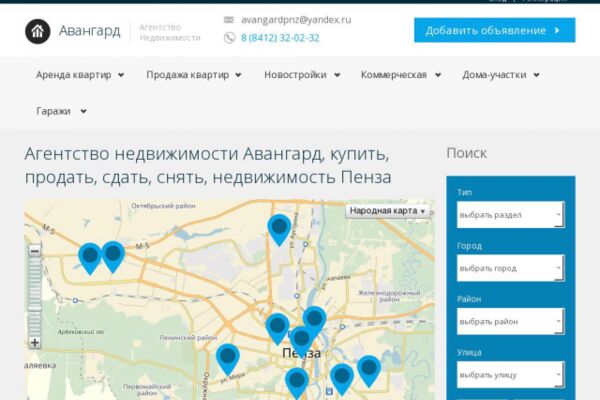Image resolution: width=600 pixels, height=400 pixels.
Task: Zoom out with the map minus button
Action: pyautogui.click(x=34, y=251)
